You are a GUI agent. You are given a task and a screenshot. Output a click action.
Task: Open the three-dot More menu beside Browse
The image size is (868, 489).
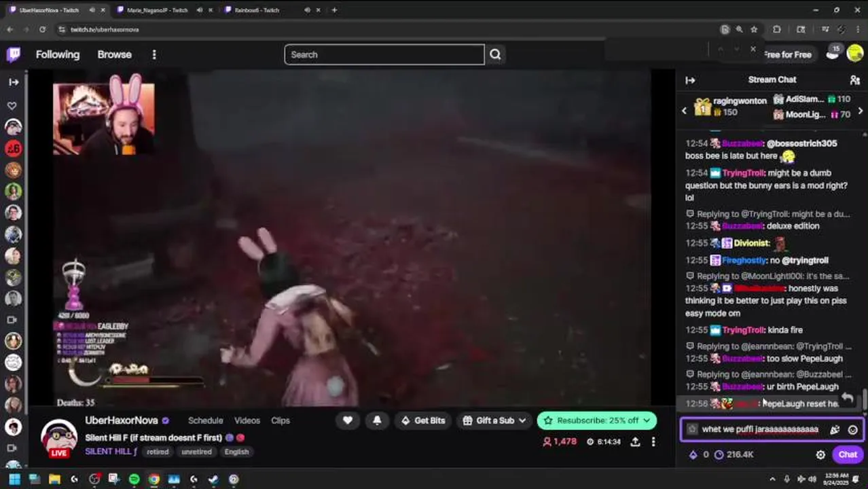pos(154,54)
